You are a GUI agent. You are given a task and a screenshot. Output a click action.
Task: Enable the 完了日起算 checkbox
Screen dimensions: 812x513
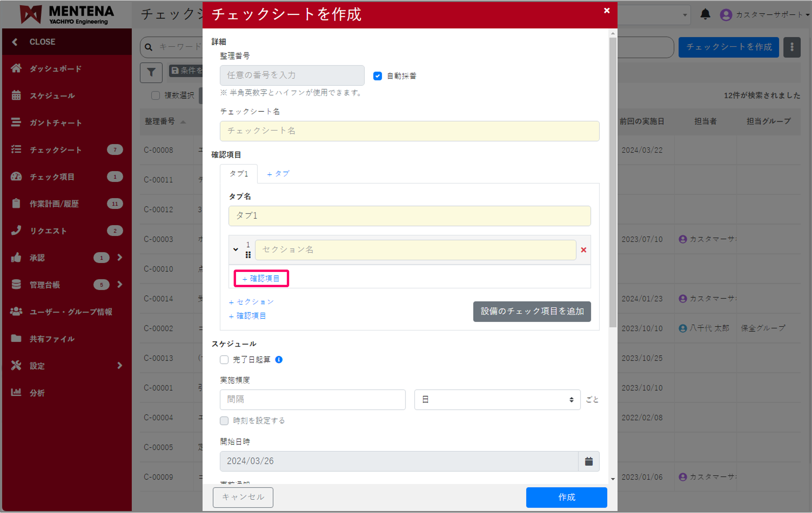pos(224,359)
